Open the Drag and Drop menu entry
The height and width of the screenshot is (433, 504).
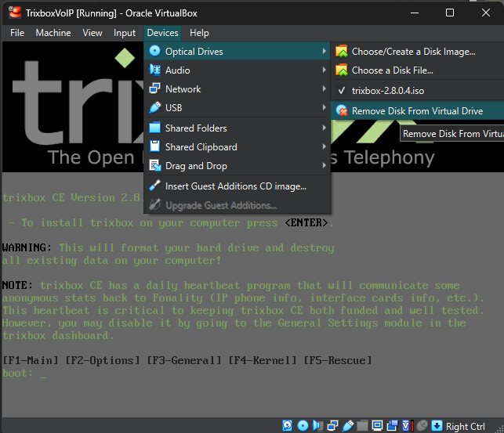click(237, 166)
